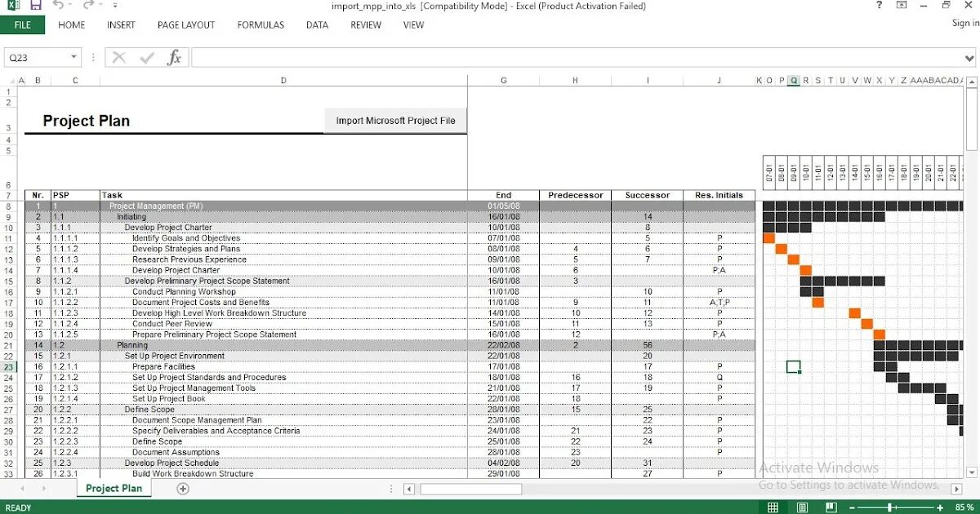Select the Project Plan sheet tab
This screenshot has height=514, width=980.
pos(114,487)
